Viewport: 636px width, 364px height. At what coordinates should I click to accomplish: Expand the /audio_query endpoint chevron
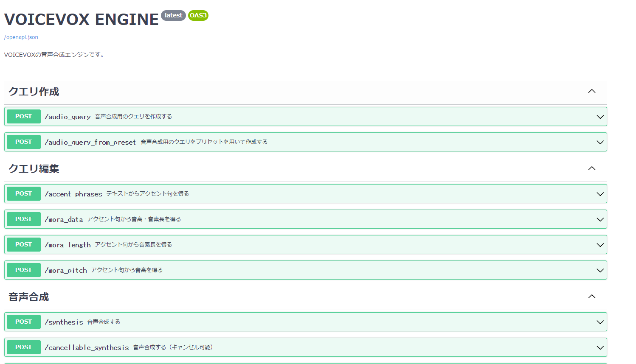(600, 116)
